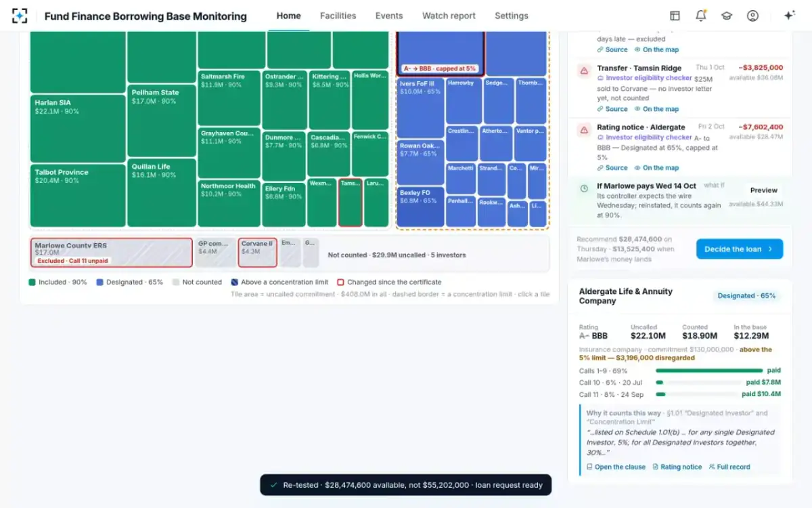
Task: Click the Designated · 65% badge in Aldergate card
Action: click(747, 296)
